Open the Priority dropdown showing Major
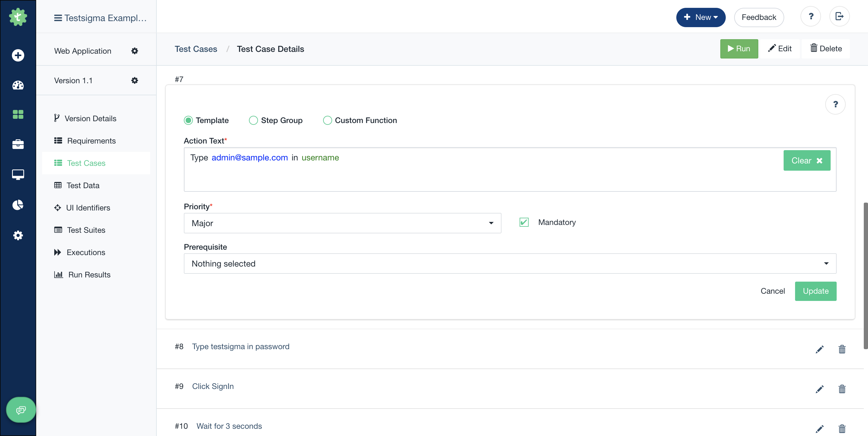The image size is (868, 436). (x=342, y=223)
